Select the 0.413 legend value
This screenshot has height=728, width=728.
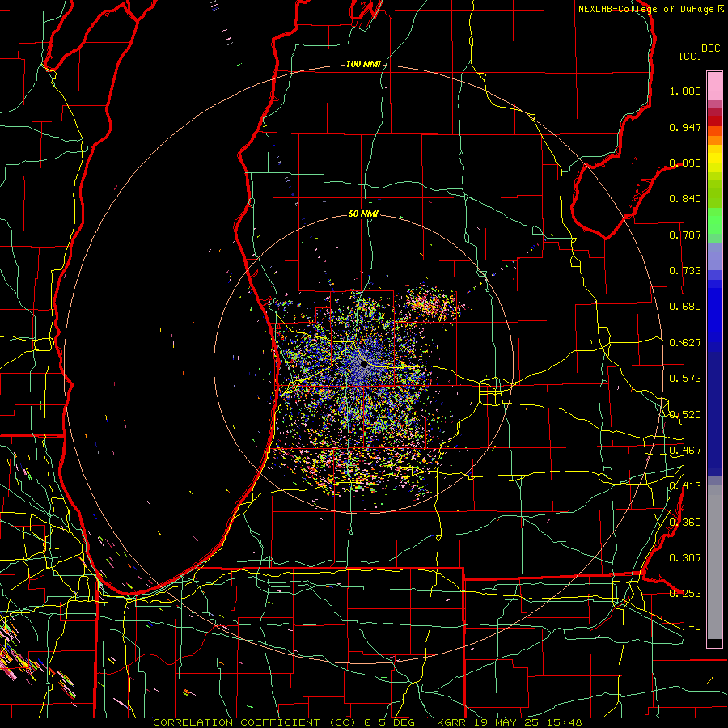click(x=685, y=486)
